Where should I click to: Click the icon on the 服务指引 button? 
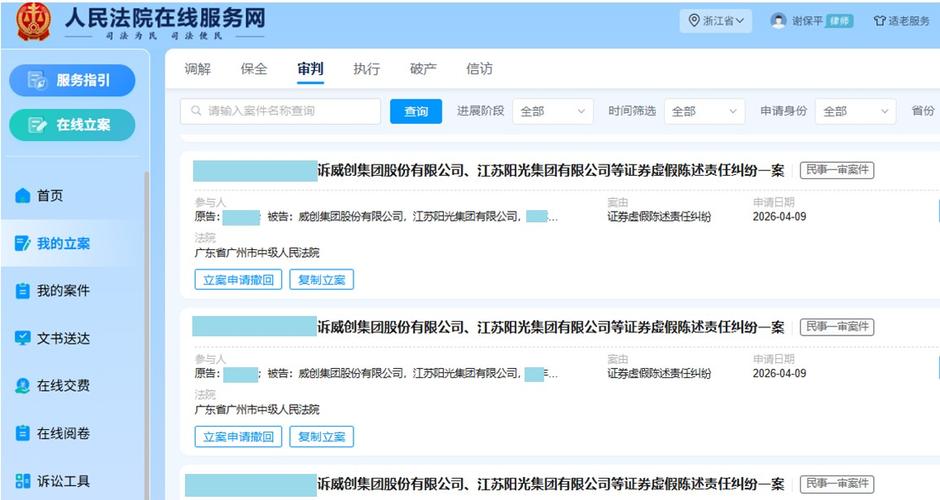tap(37, 80)
